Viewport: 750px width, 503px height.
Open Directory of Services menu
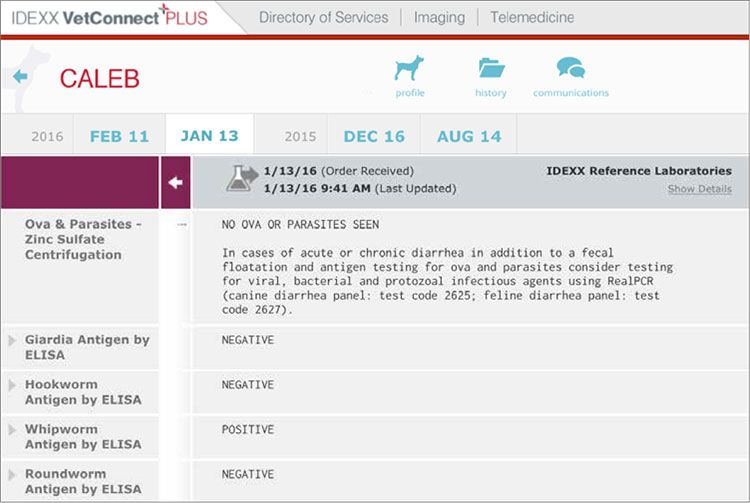(323, 18)
